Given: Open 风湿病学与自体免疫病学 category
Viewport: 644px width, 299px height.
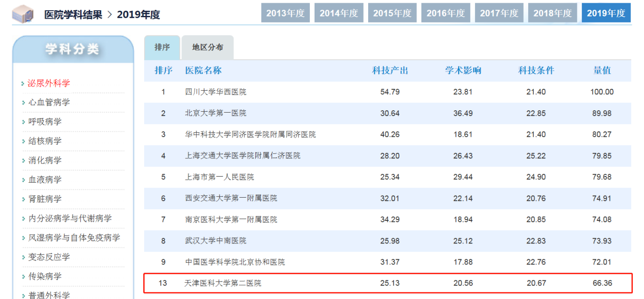Looking at the screenshot, I should pos(74,237).
